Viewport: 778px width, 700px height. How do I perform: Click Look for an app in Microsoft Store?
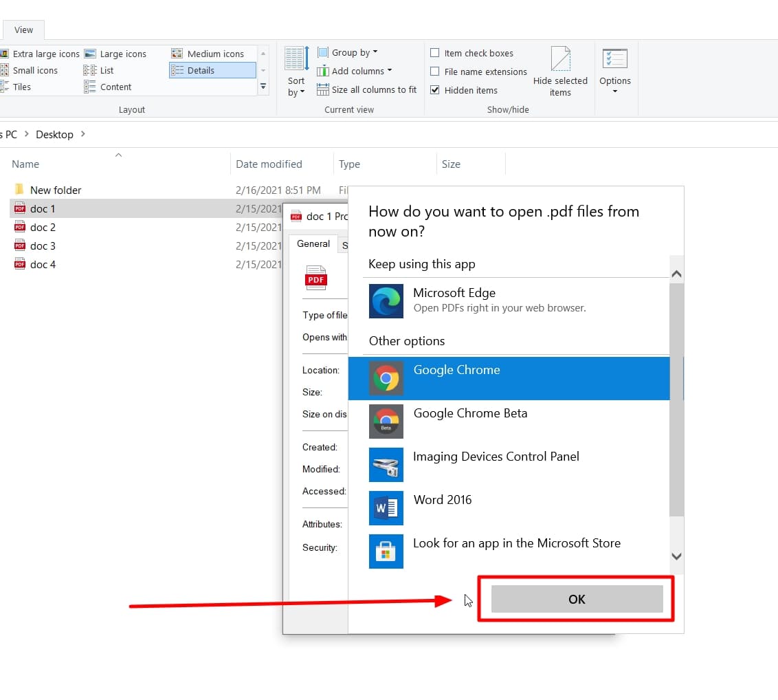coord(517,543)
